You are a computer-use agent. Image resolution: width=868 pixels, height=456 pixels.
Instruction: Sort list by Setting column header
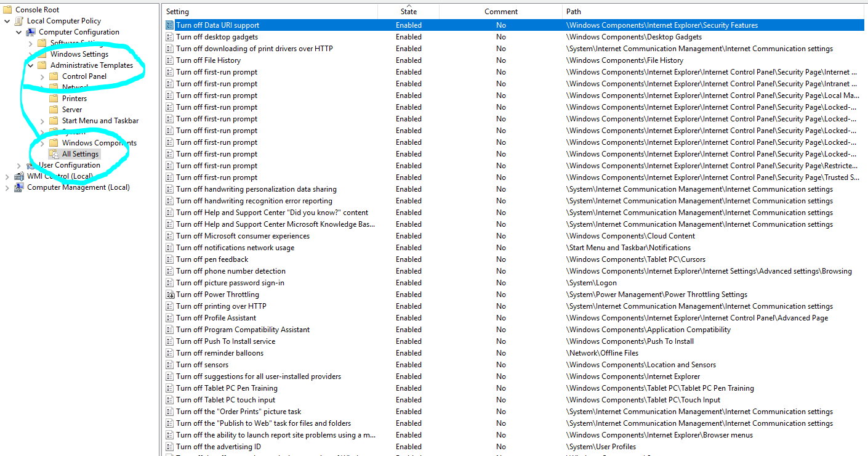(x=271, y=11)
